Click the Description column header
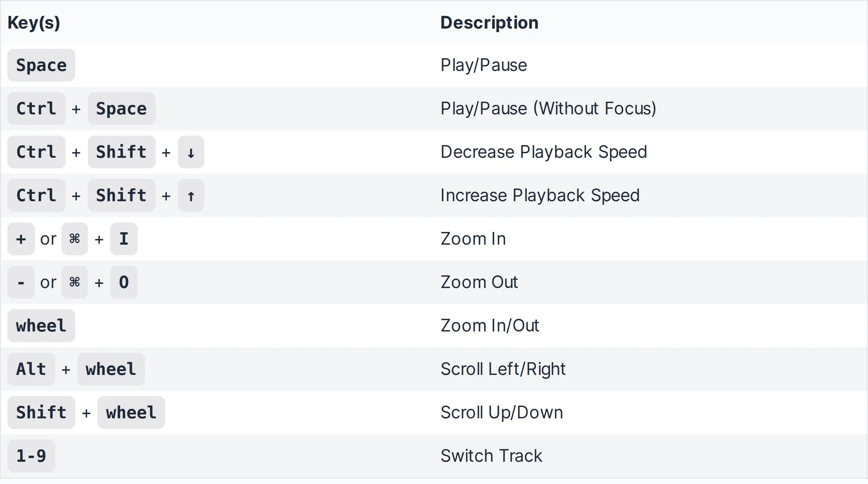Image resolution: width=868 pixels, height=484 pixels. pos(489,23)
